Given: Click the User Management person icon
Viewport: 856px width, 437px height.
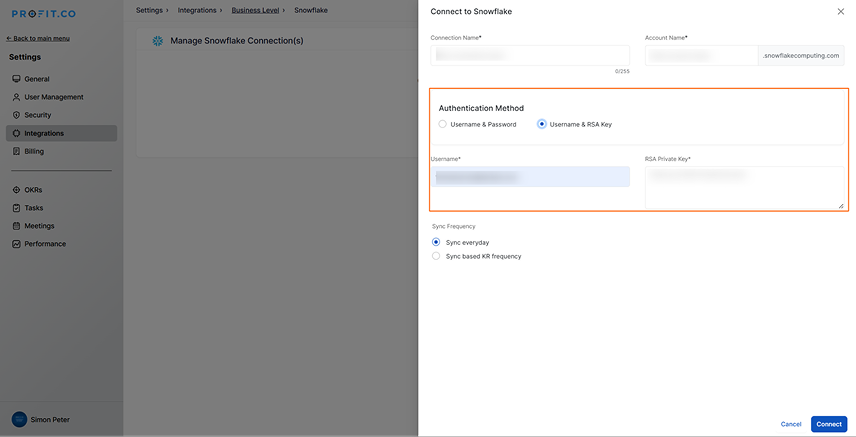Looking at the screenshot, I should 16,97.
